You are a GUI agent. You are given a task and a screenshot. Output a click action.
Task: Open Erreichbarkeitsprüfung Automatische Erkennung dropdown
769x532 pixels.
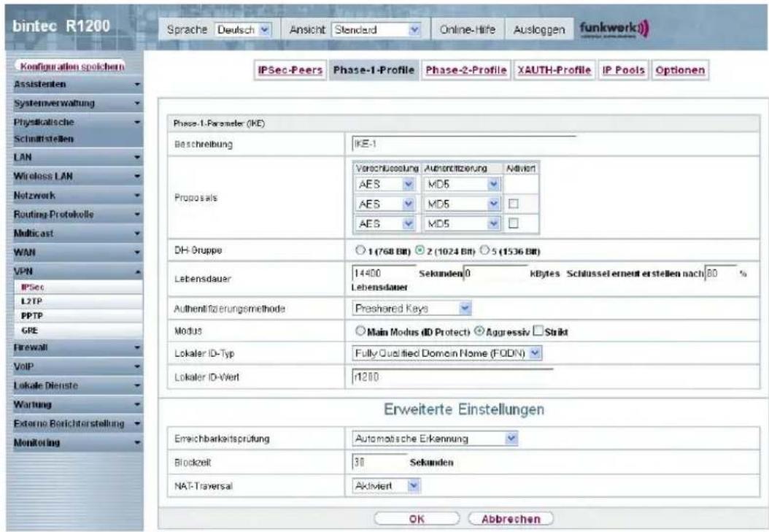(x=435, y=439)
